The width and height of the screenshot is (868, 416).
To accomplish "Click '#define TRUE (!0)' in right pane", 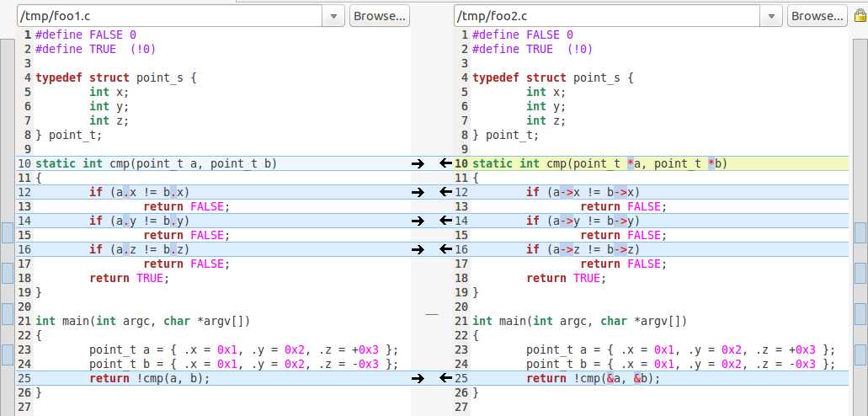I will (533, 49).
